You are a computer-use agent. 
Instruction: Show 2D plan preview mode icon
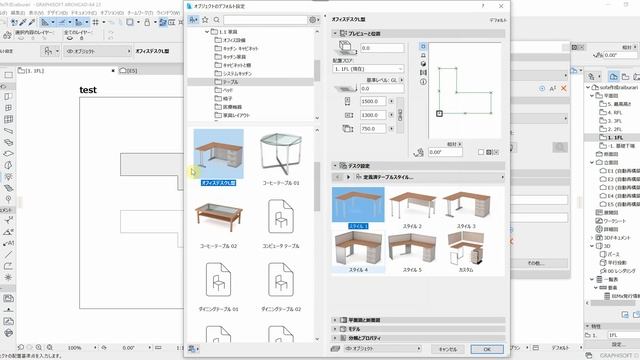pos(423,46)
